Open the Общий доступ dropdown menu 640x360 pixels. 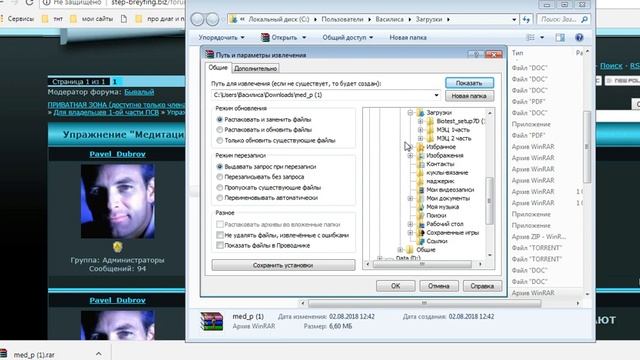(x=348, y=38)
